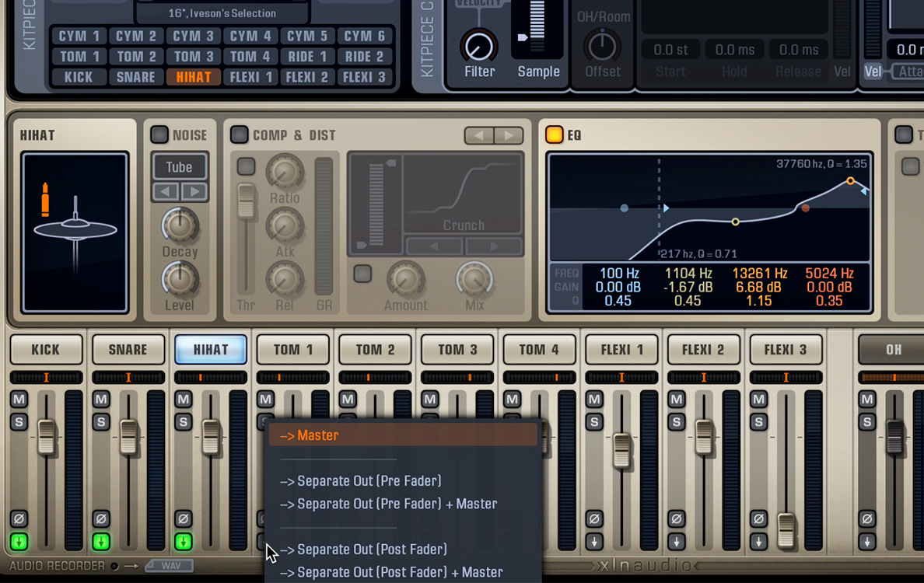Click the yellow mid EQ node
The height and width of the screenshot is (583, 924).
(x=735, y=222)
